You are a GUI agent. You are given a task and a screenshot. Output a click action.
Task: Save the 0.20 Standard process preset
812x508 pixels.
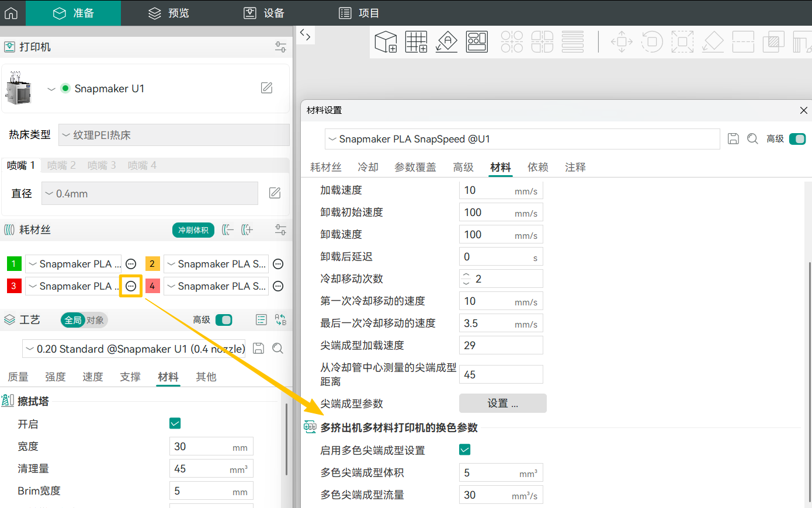pos(258,348)
